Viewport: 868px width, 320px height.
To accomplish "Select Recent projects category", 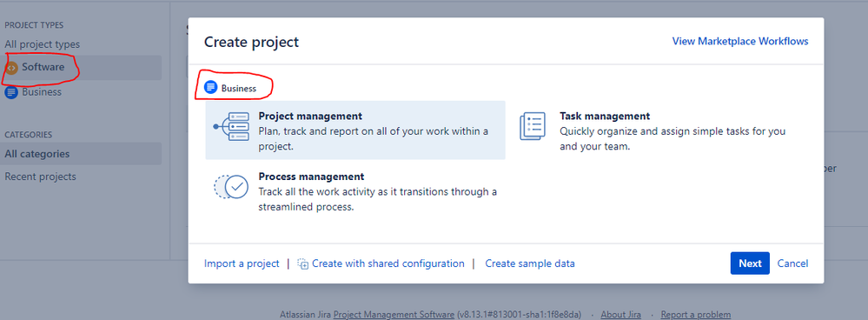I will (41, 177).
